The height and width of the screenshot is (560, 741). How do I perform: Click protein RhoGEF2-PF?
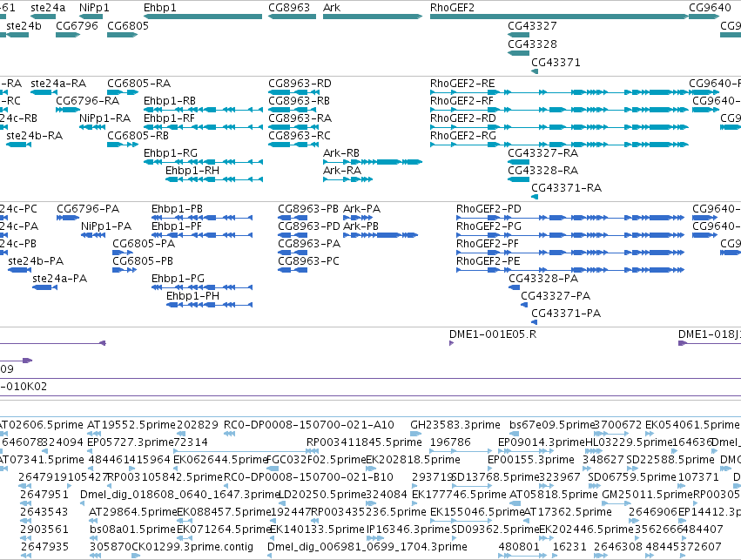pos(570,253)
